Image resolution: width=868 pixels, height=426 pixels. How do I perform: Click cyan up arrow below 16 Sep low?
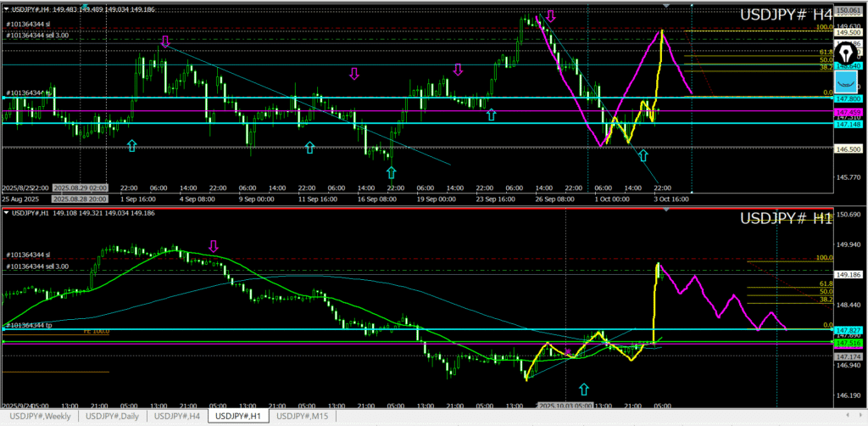point(392,172)
